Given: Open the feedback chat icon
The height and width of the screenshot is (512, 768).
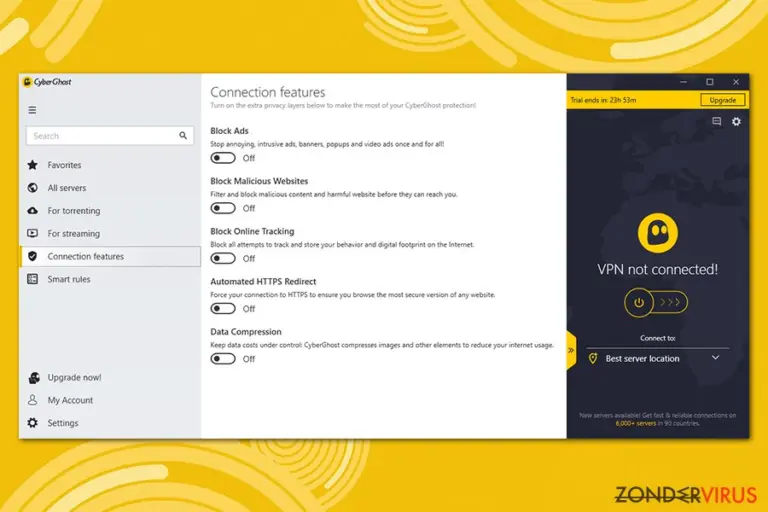Looking at the screenshot, I should tap(717, 121).
